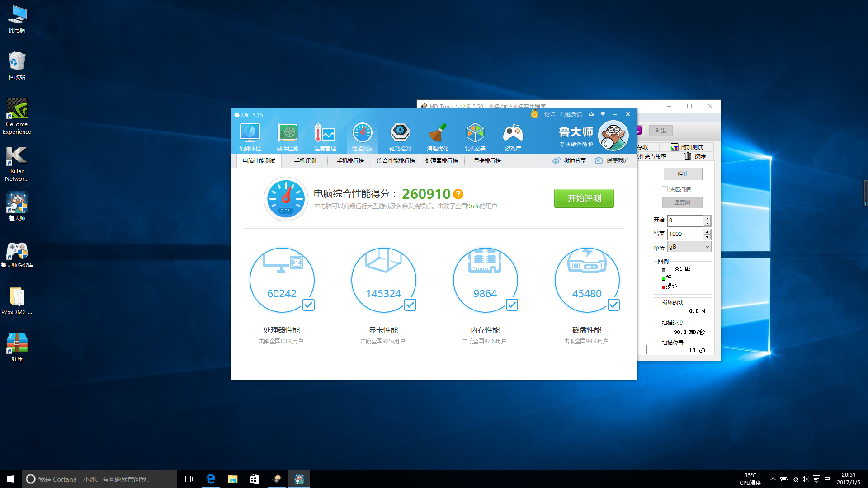Click the 退出 exit button in HD Tune
The image size is (868, 488).
tap(661, 131)
